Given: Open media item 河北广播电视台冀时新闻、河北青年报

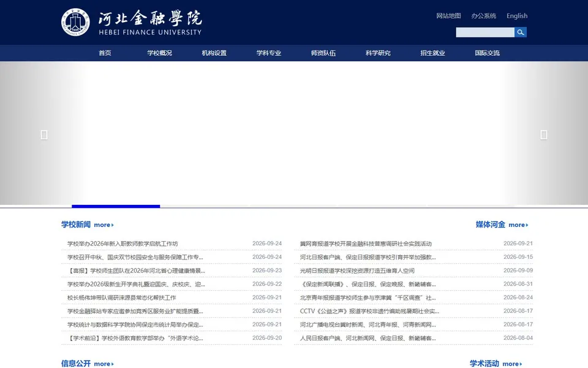Looking at the screenshot, I should point(368,325).
